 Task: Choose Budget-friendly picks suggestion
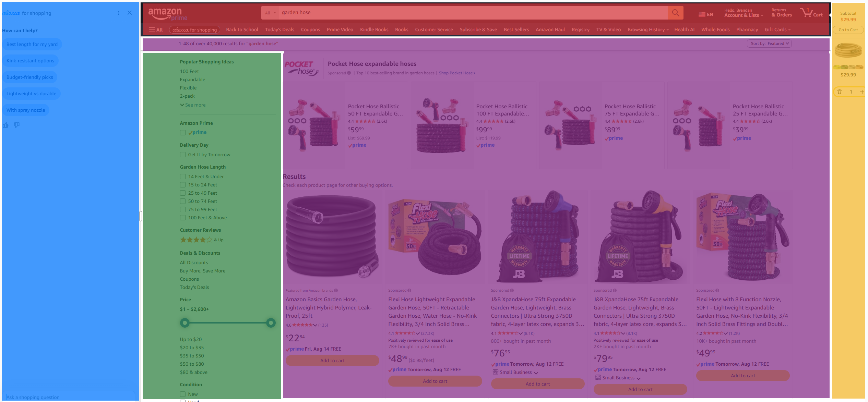point(29,77)
